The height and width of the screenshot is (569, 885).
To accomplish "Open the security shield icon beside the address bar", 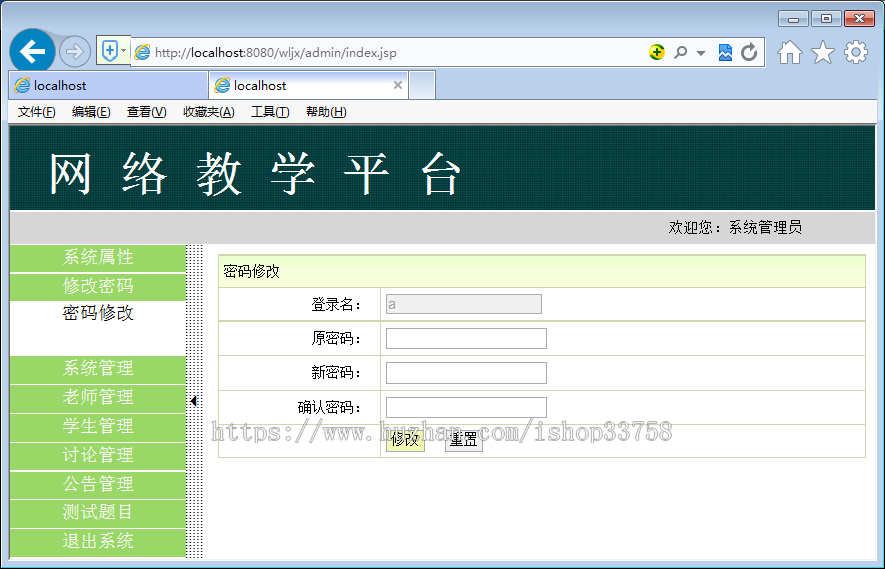I will click(x=109, y=51).
